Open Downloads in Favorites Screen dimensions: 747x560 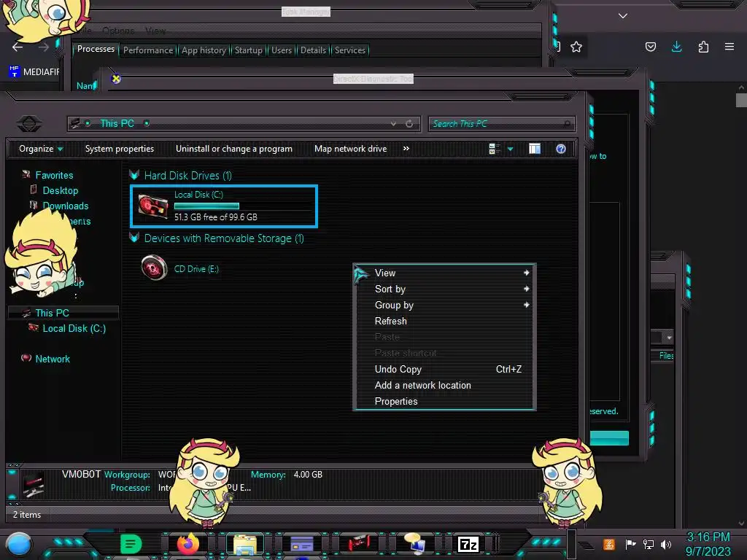pyautogui.click(x=66, y=206)
